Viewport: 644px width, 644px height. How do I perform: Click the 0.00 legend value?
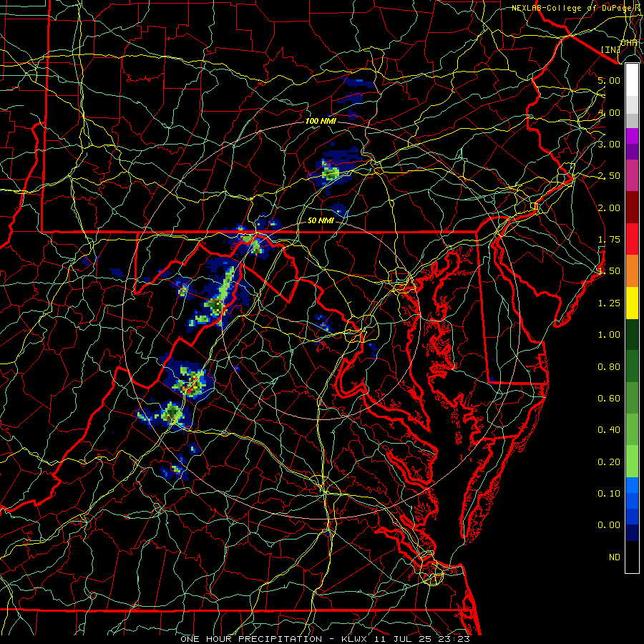coord(609,525)
